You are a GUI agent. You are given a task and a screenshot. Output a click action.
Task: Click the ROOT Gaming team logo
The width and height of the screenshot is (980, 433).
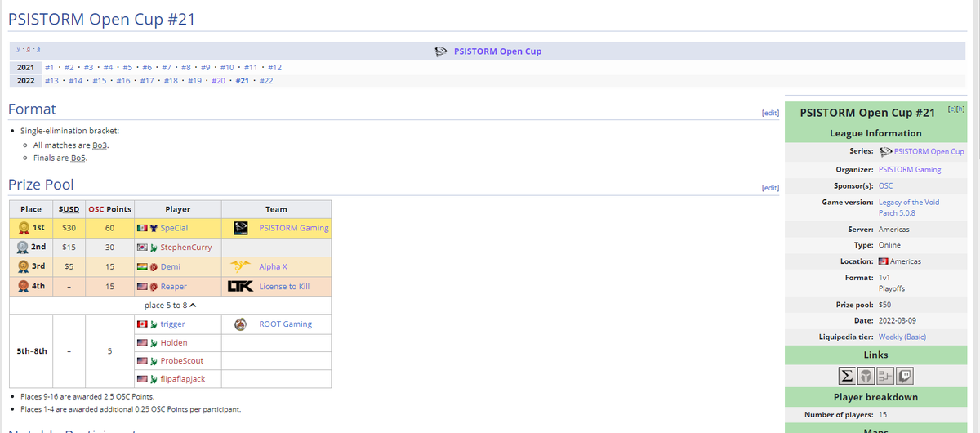(240, 324)
